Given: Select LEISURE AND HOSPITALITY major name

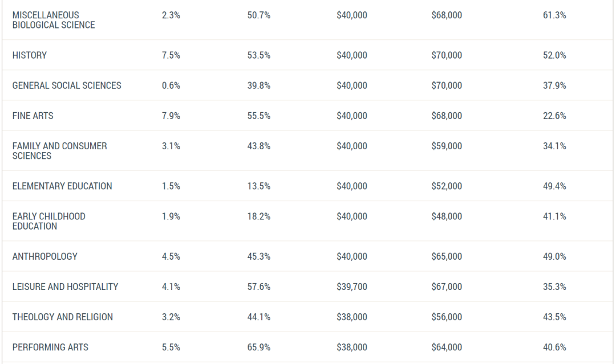Looking at the screenshot, I should pyautogui.click(x=65, y=287).
